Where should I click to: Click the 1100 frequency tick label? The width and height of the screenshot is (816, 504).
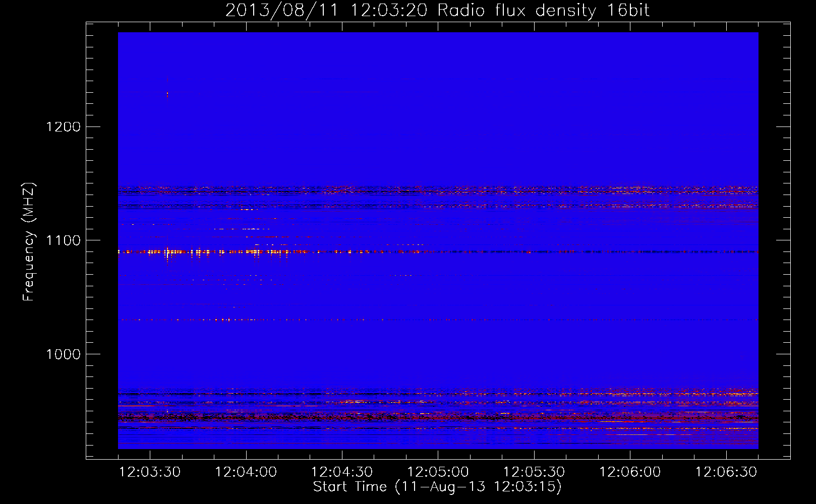click(x=63, y=240)
